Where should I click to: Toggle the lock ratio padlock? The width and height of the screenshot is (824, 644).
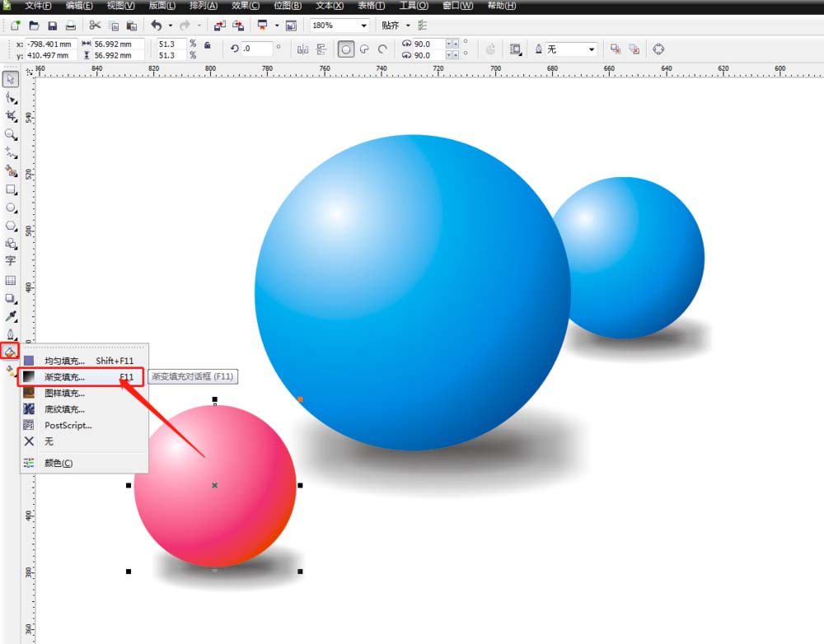point(208,45)
